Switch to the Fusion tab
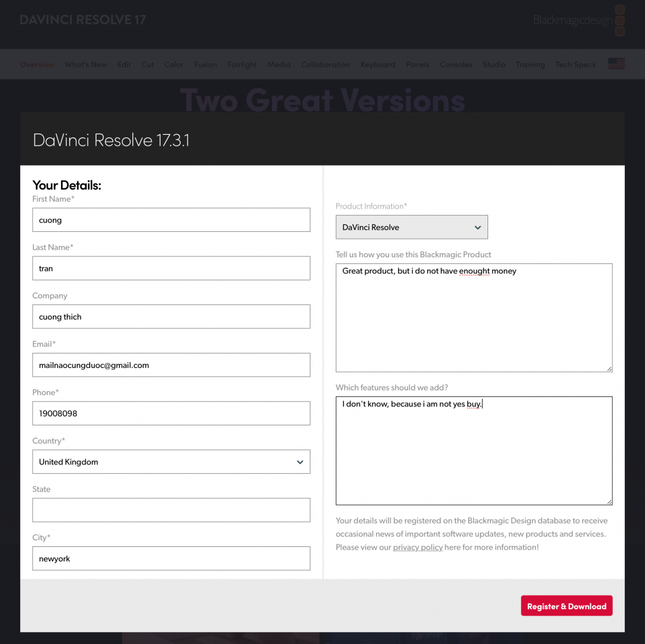The width and height of the screenshot is (645, 644). pyautogui.click(x=205, y=64)
